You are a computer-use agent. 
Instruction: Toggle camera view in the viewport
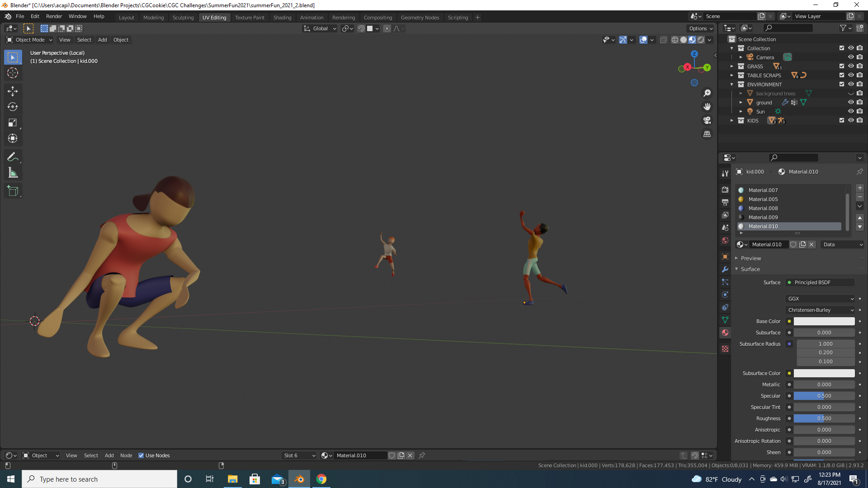click(707, 120)
